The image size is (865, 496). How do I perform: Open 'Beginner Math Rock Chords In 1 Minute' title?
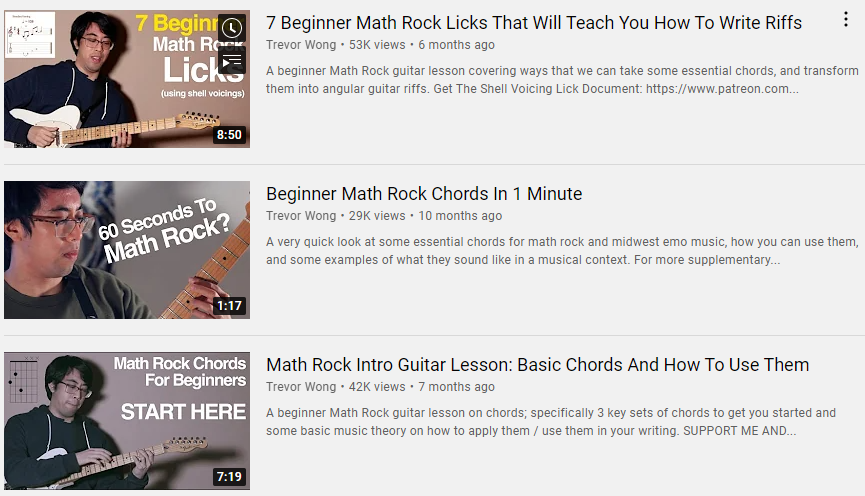424,194
